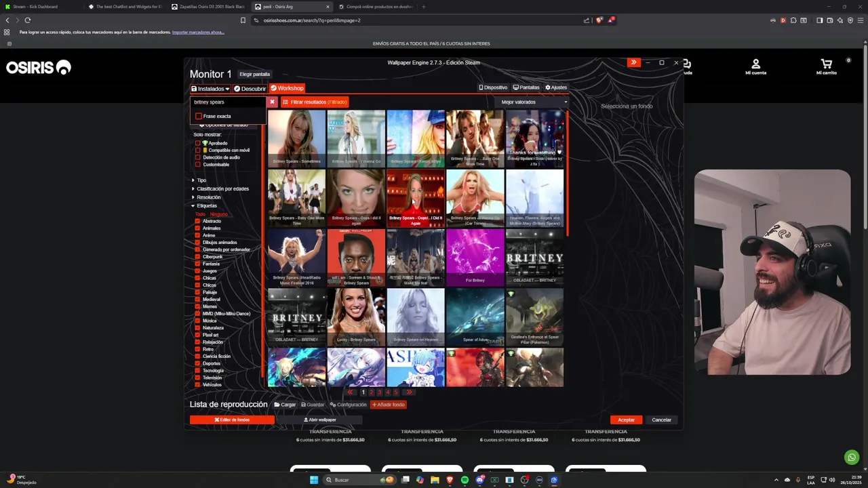Click Abrir wallpaper button

(319, 420)
